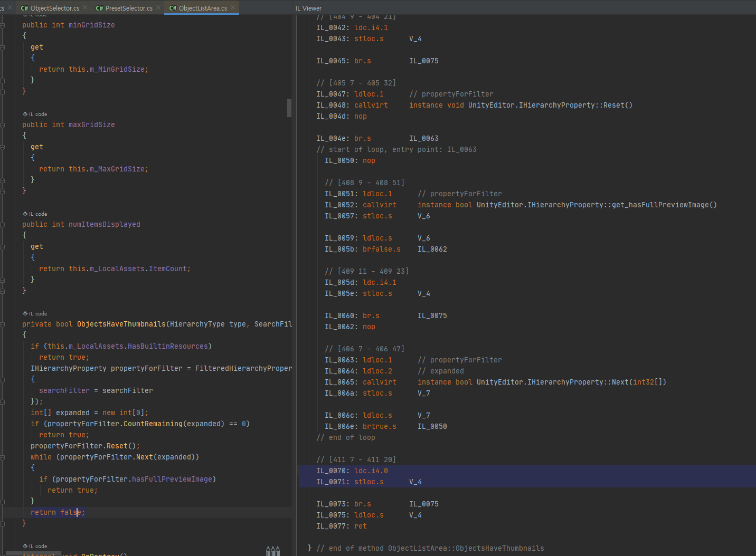Click the C# file icon on ObjectListArea.cs tab
The height and width of the screenshot is (556, 756).
173,8
